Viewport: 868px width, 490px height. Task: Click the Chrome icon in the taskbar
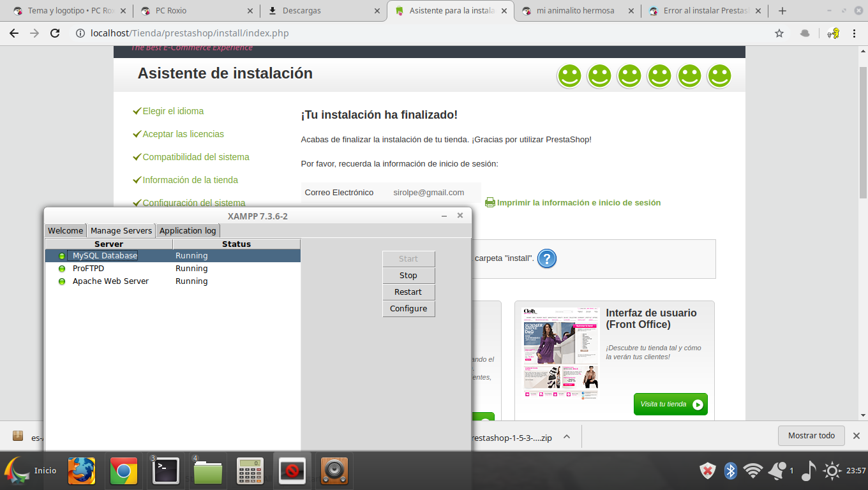tap(124, 471)
